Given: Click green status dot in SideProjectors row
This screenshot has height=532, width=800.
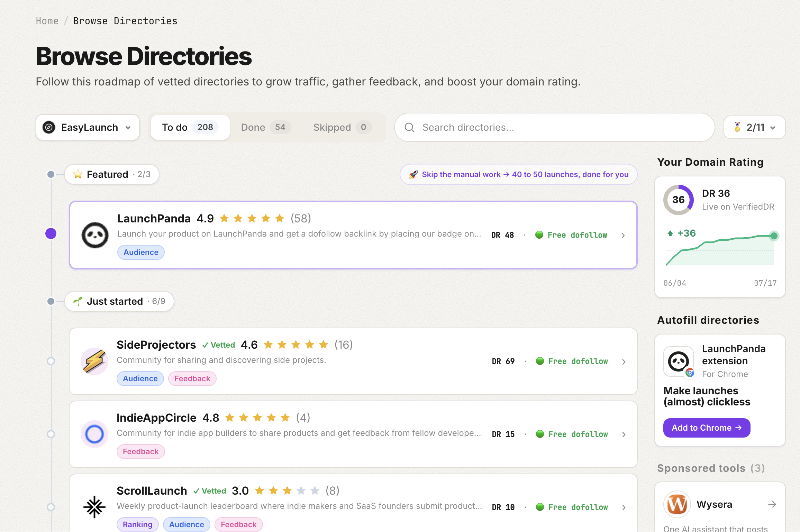Looking at the screenshot, I should click(x=540, y=361).
